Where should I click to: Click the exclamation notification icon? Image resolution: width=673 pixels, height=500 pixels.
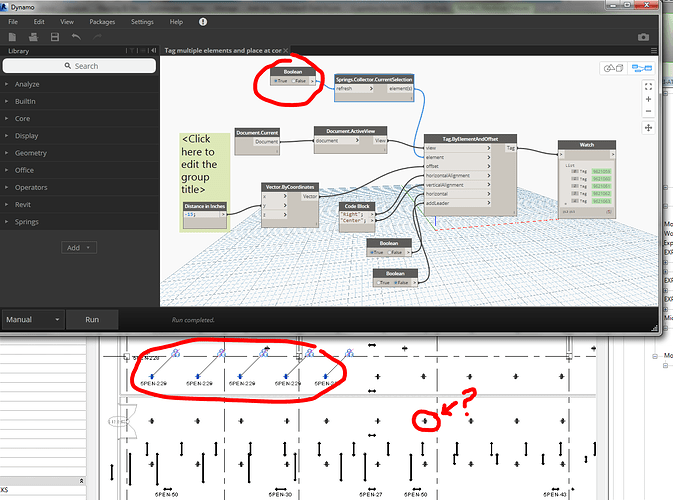[203, 22]
